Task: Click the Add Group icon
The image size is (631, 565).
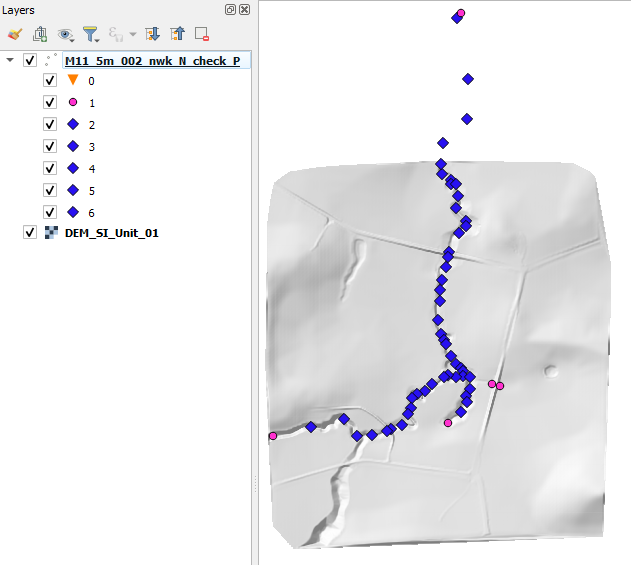Action: pos(40,34)
